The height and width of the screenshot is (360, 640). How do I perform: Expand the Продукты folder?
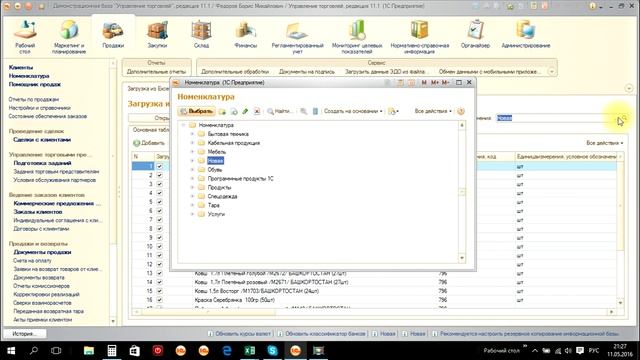pyautogui.click(x=192, y=187)
